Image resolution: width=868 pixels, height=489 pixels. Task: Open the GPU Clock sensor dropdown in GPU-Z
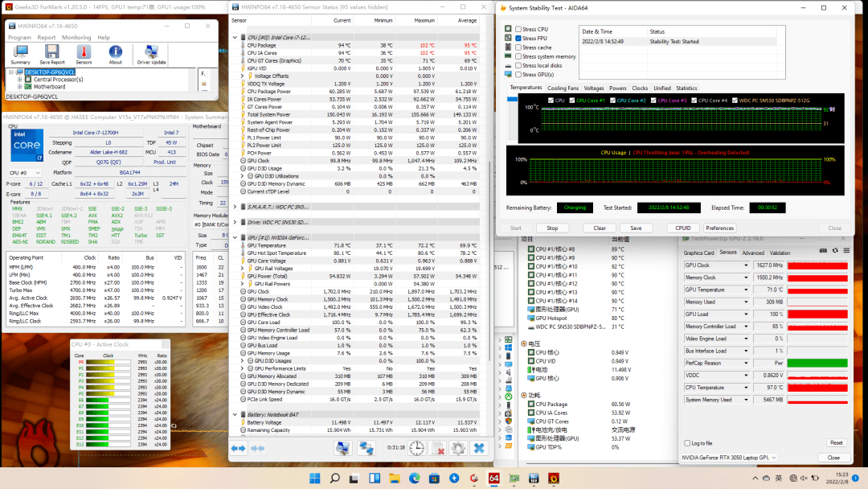[746, 265]
